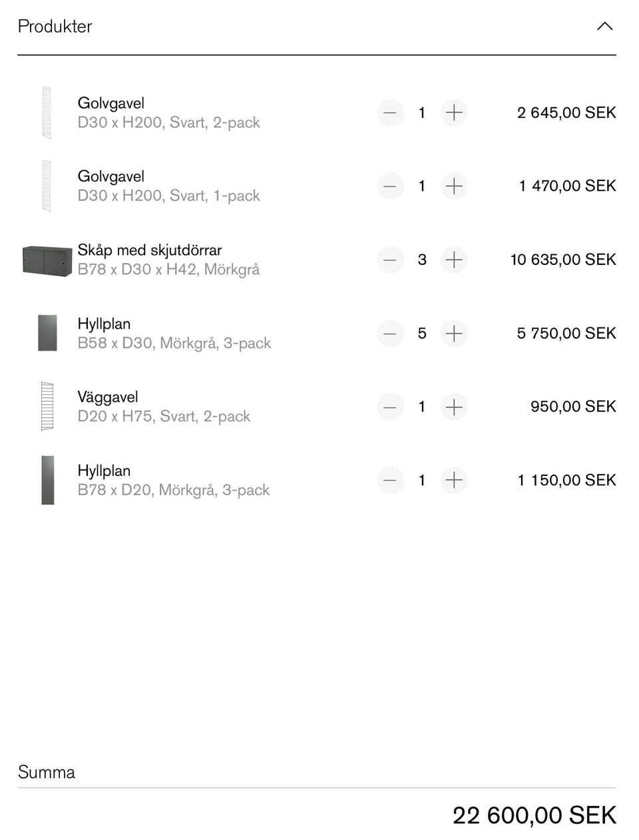
Task: Collapse the Produkter section chevron
Action: pos(604,27)
